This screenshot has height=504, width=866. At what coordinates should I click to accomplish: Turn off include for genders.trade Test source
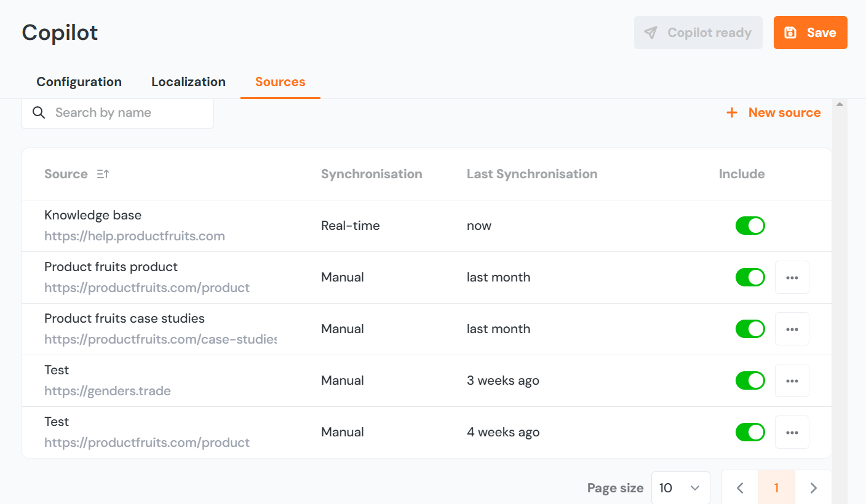750,381
